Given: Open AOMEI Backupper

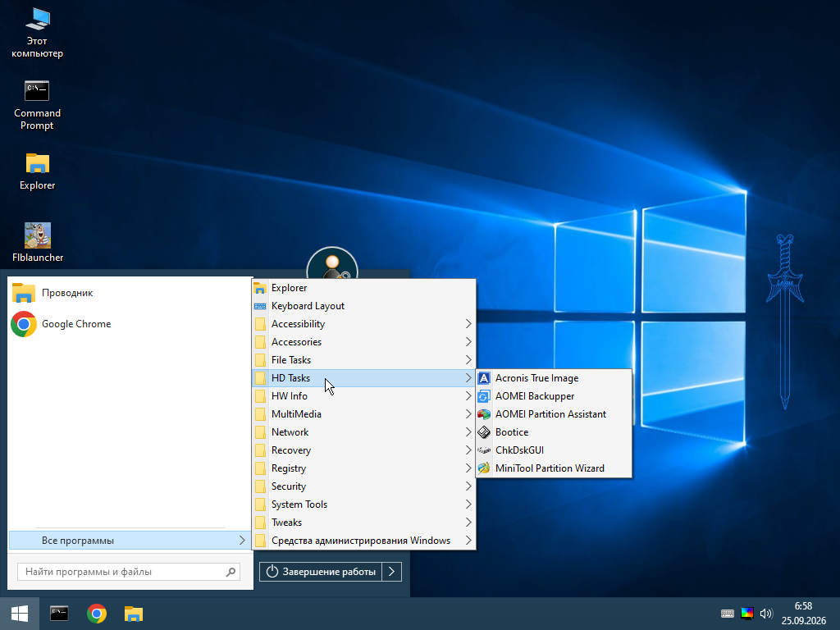Looking at the screenshot, I should (554, 396).
